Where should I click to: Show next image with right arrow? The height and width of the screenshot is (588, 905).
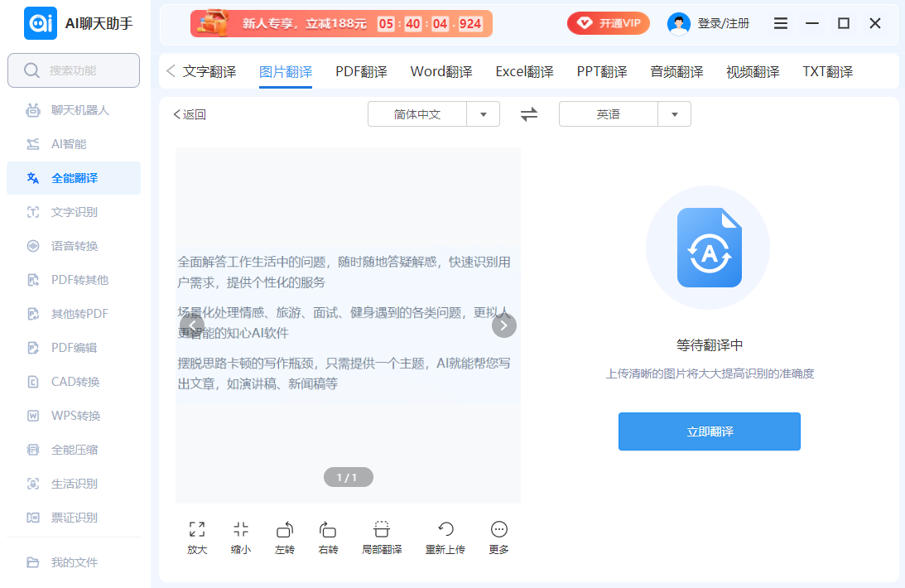pos(504,325)
